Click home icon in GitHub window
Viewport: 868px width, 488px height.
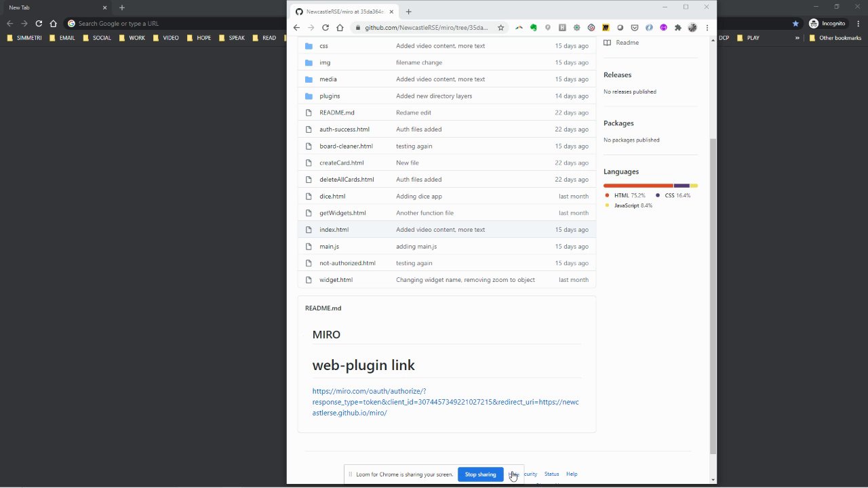340,28
